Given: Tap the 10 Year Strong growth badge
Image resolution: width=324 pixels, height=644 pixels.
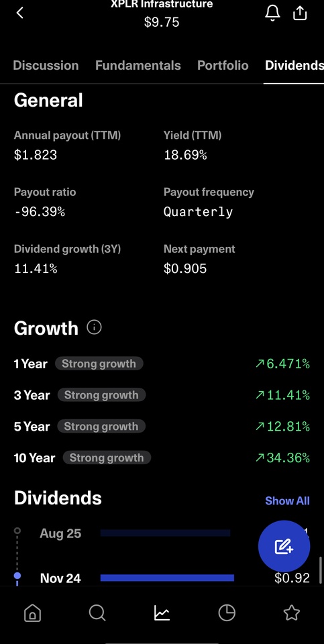Looking at the screenshot, I should click(x=107, y=458).
